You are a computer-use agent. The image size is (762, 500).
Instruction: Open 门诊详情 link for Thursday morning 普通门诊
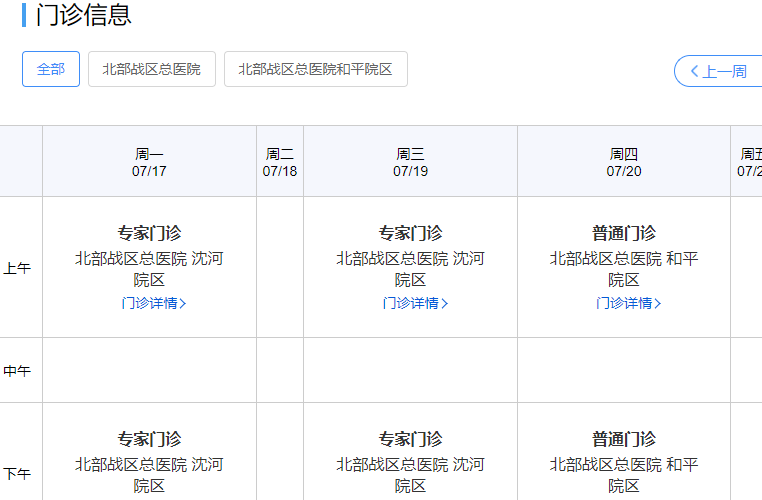pyautogui.click(x=623, y=303)
